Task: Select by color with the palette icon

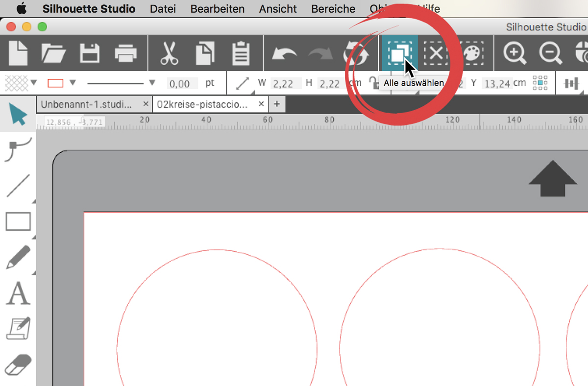Action: [472, 53]
